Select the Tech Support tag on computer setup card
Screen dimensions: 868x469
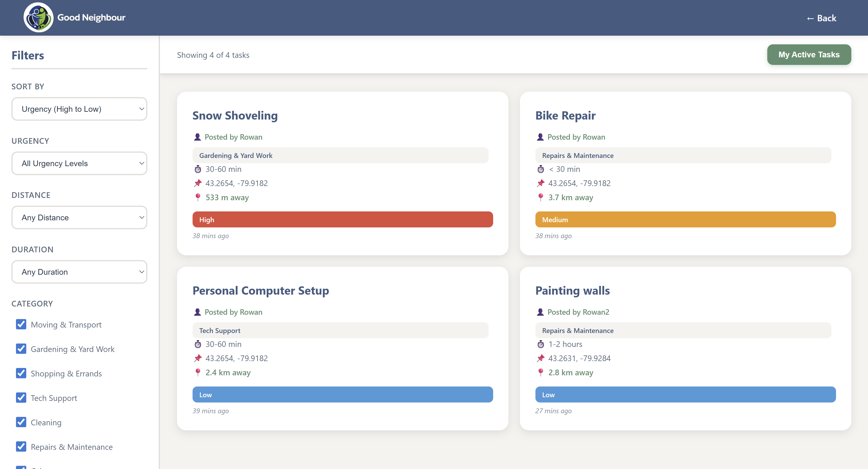[220, 330]
